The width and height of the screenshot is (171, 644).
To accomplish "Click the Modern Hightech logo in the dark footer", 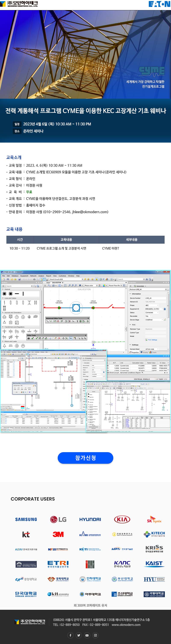I will [x=30, y=622].
